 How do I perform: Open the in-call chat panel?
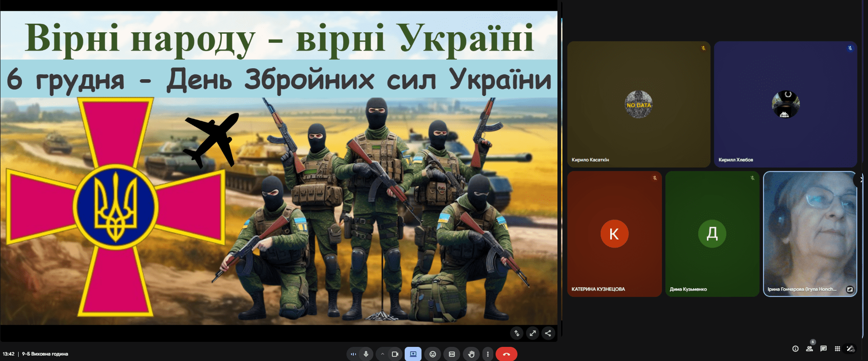823,349
